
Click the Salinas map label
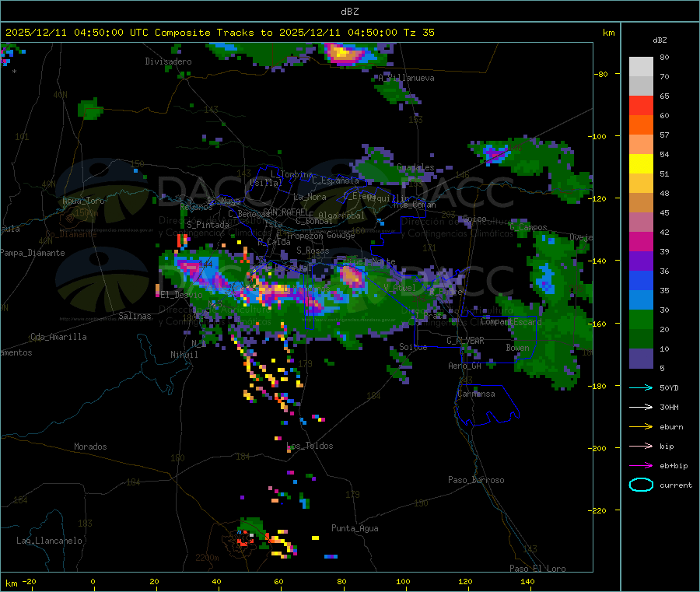[x=135, y=316]
